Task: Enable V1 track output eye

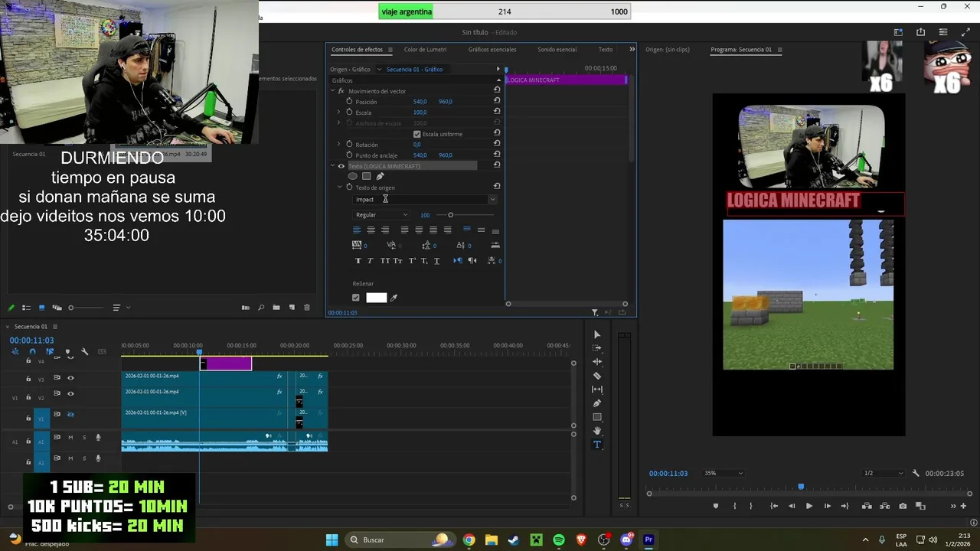Action: [x=70, y=414]
